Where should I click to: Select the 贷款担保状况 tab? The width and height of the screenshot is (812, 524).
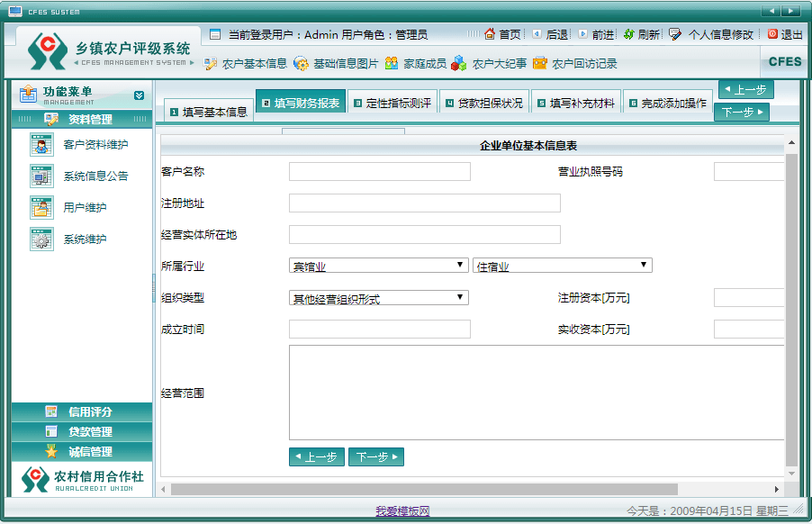pyautogui.click(x=485, y=101)
